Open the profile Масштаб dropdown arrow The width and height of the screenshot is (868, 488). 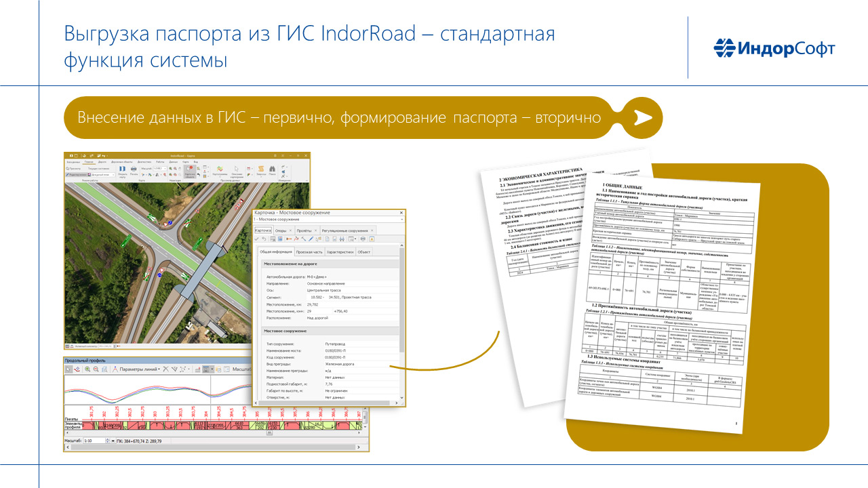click(x=113, y=441)
